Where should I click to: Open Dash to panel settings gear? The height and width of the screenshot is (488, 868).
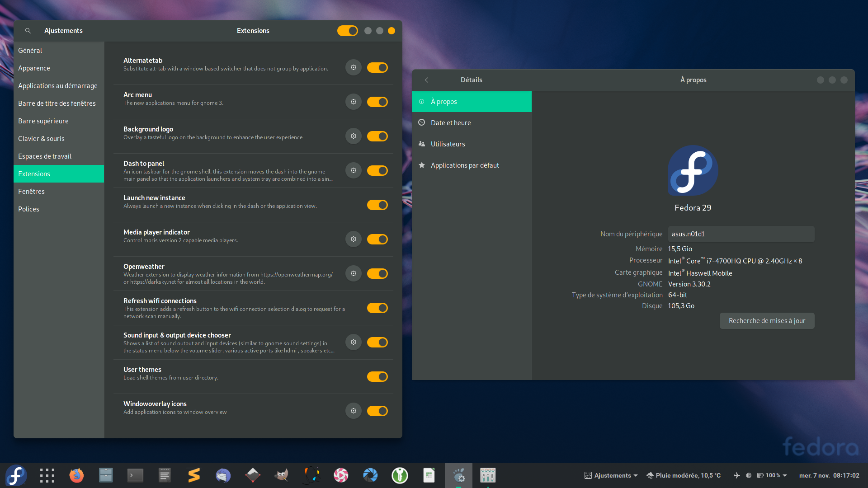[353, 171]
